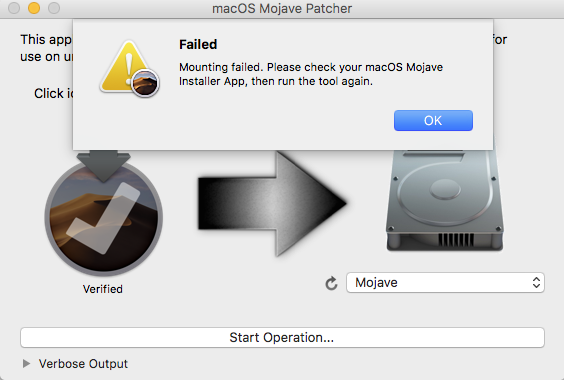Click the large black right-pointing arrow
This screenshot has width=564, height=380.
click(x=272, y=204)
